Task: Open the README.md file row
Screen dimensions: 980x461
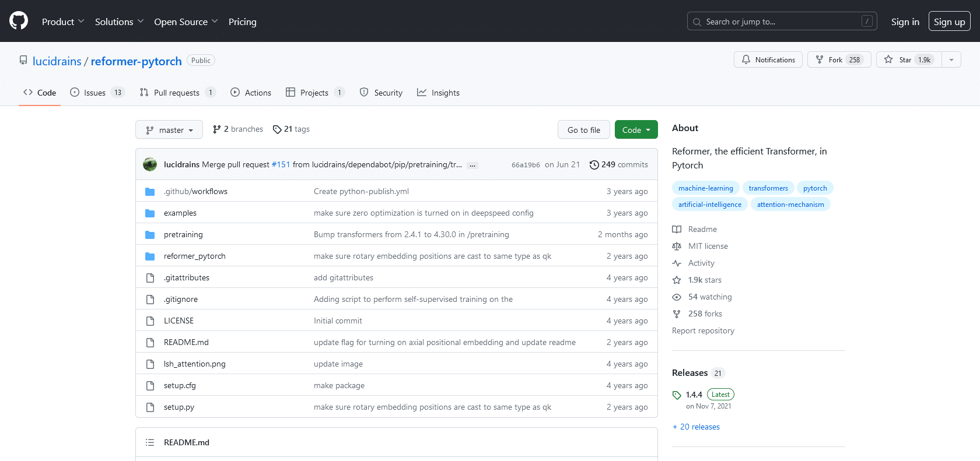Action: [x=397, y=342]
